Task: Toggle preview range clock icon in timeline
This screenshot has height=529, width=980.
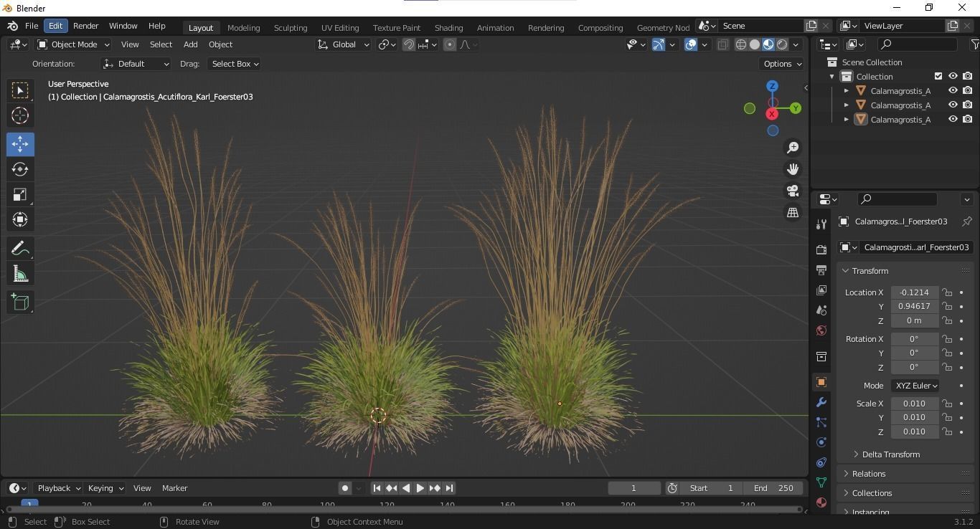Action: click(x=672, y=488)
